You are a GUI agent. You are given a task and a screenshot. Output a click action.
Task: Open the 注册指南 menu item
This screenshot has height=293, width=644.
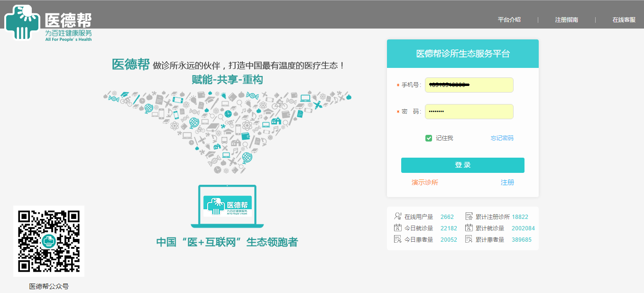click(567, 19)
